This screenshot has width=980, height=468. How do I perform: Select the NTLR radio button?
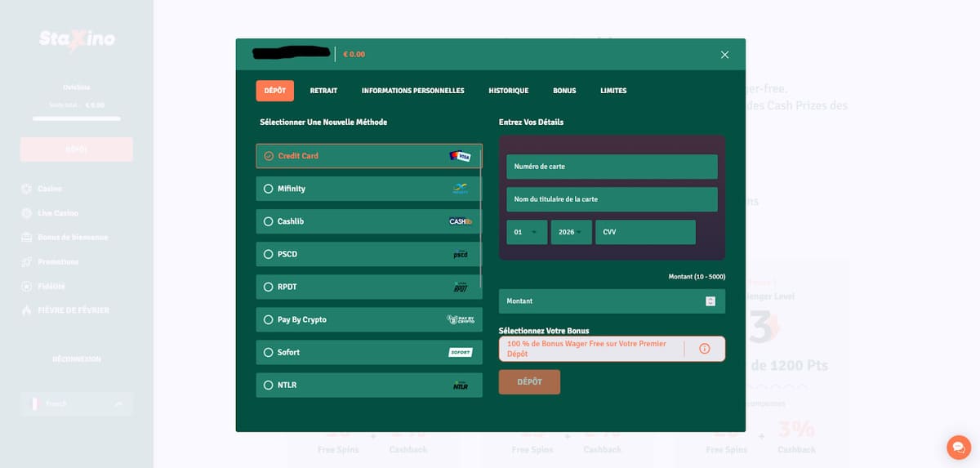click(268, 385)
